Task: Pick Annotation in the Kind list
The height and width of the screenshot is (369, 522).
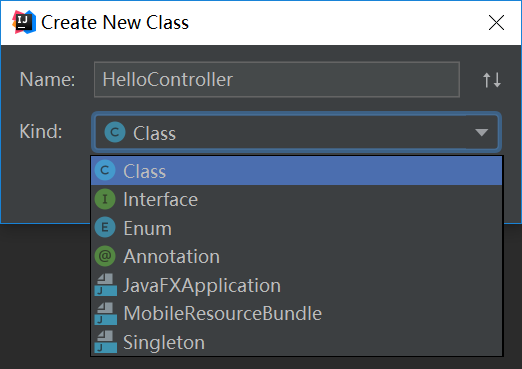Action: [x=296, y=256]
